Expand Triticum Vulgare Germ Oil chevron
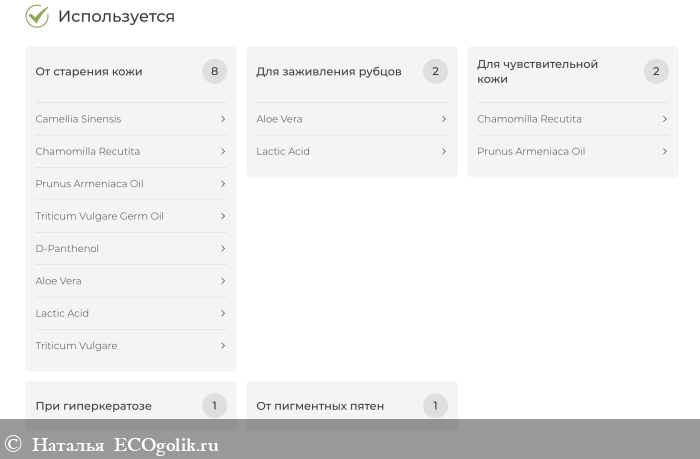700x459 pixels. [222, 216]
